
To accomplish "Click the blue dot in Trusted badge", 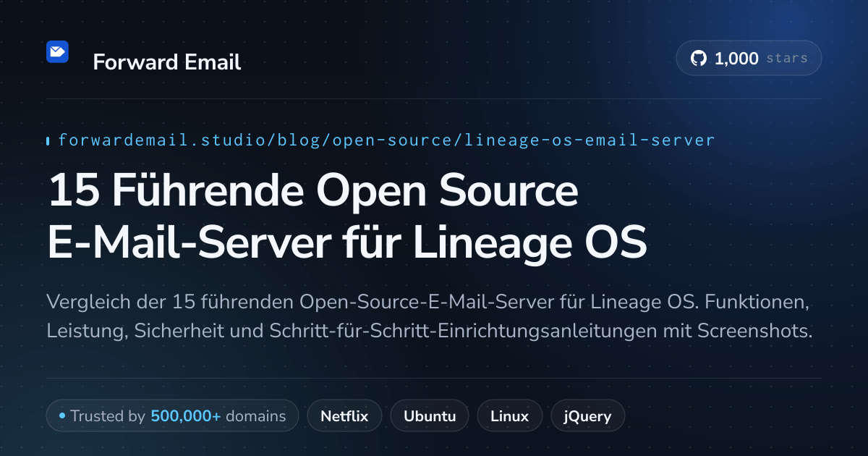I will [62, 416].
